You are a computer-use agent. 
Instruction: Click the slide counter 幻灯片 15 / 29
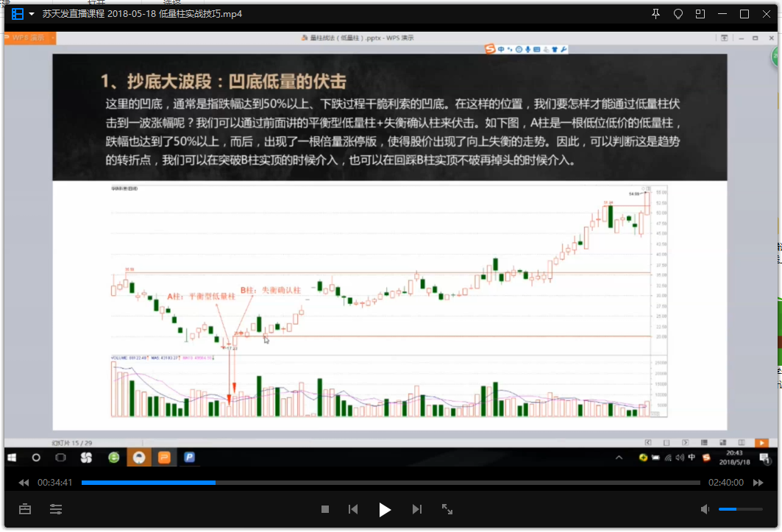pos(72,443)
